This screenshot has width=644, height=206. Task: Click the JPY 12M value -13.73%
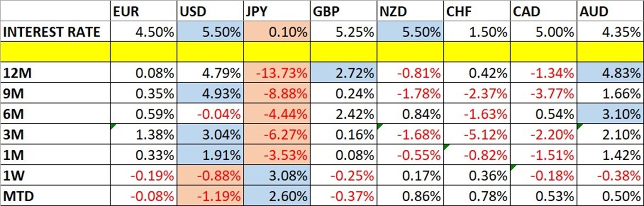pyautogui.click(x=277, y=74)
